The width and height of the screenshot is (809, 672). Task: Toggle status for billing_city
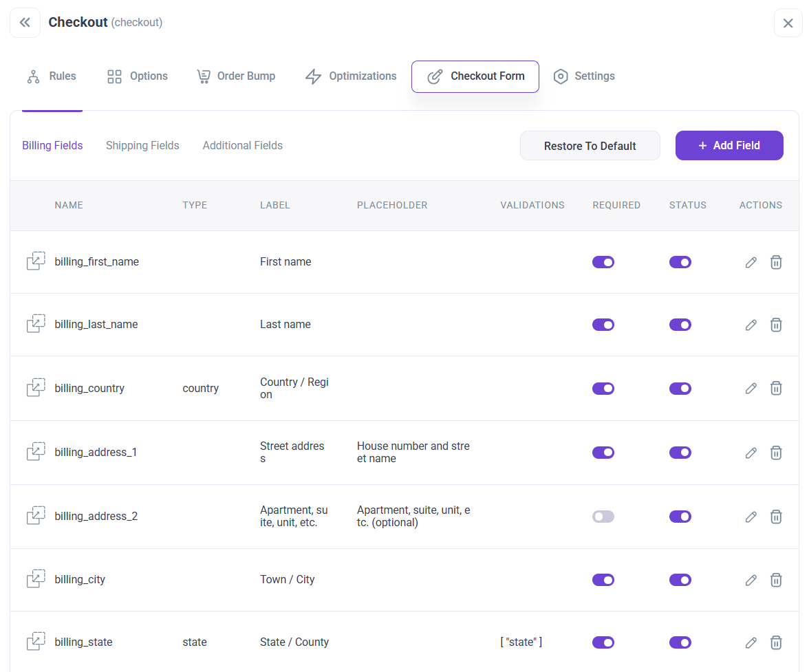coord(680,580)
